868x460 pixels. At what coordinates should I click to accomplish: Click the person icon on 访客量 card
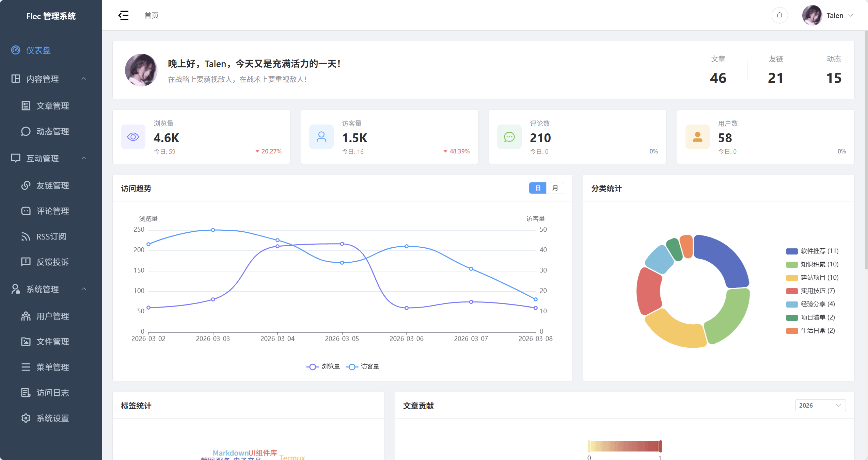[321, 137]
